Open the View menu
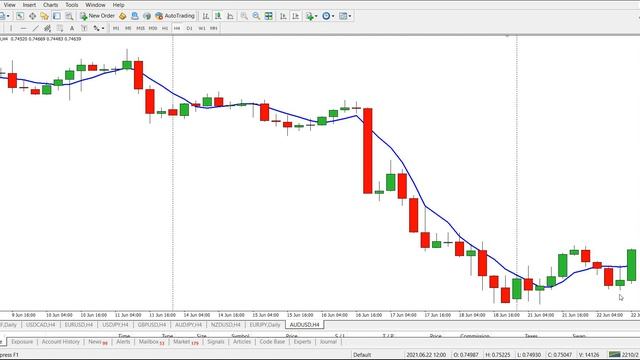640x360 pixels. pyautogui.click(x=9, y=5)
